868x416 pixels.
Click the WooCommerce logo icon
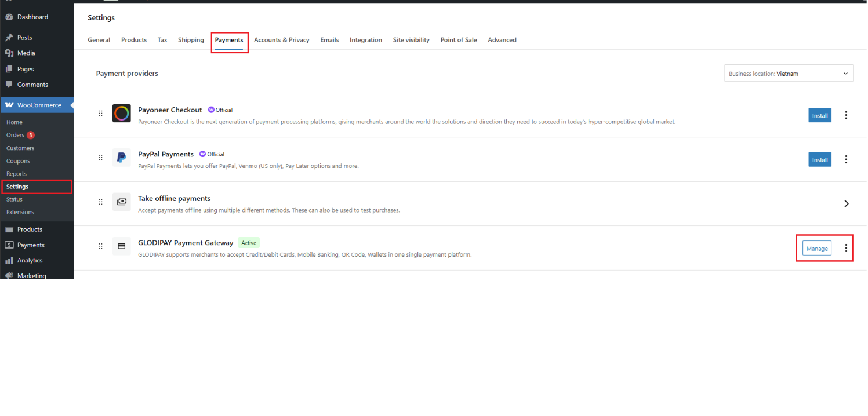(9, 105)
